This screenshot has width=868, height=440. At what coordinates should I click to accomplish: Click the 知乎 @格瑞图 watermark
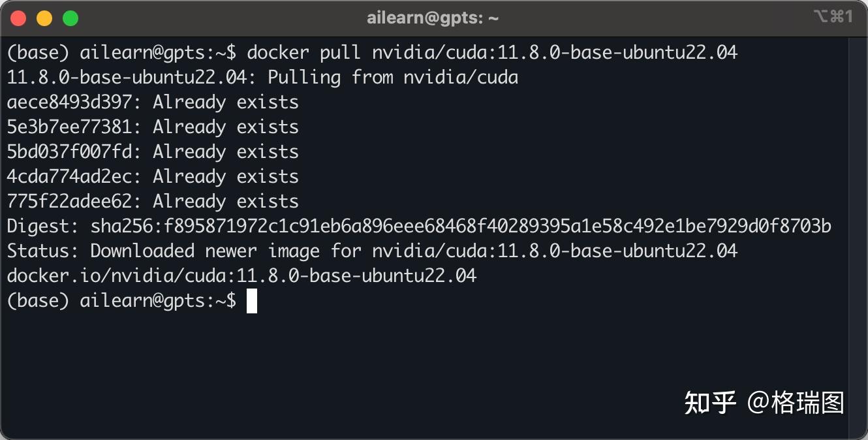pyautogui.click(x=764, y=403)
